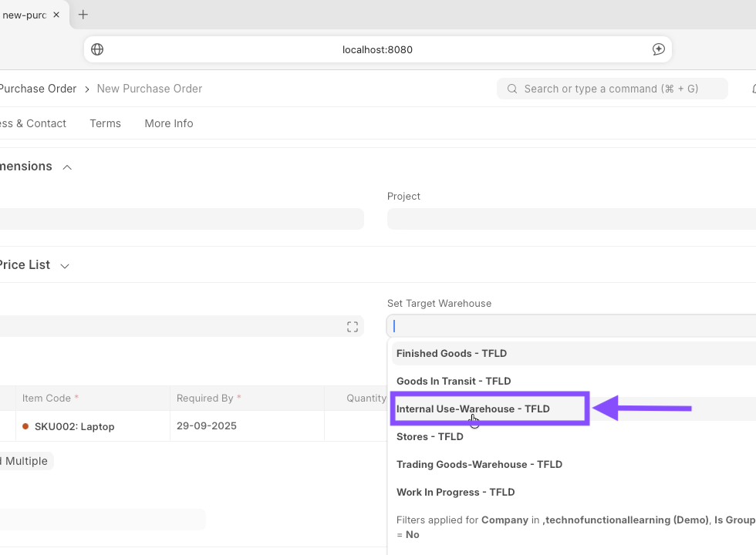Click the Required By date 29-09-2025 cell
This screenshot has height=555, width=756.
[x=207, y=426]
